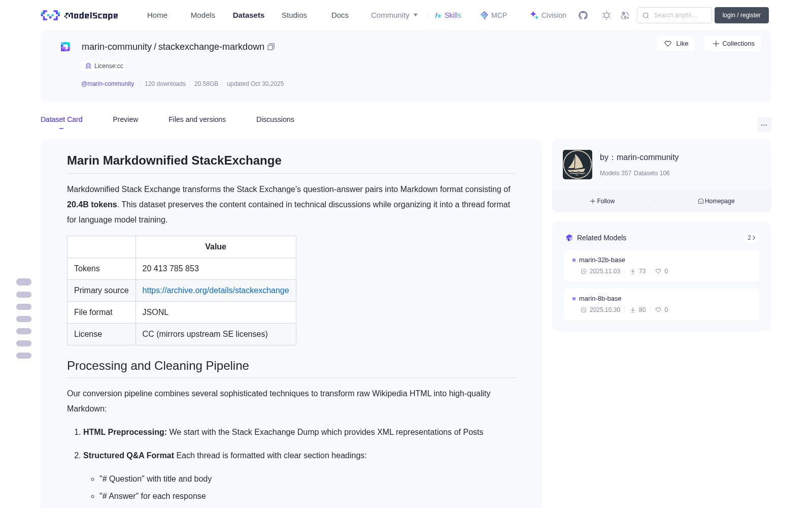Open the Civision page
The image size is (812, 508).
548,15
